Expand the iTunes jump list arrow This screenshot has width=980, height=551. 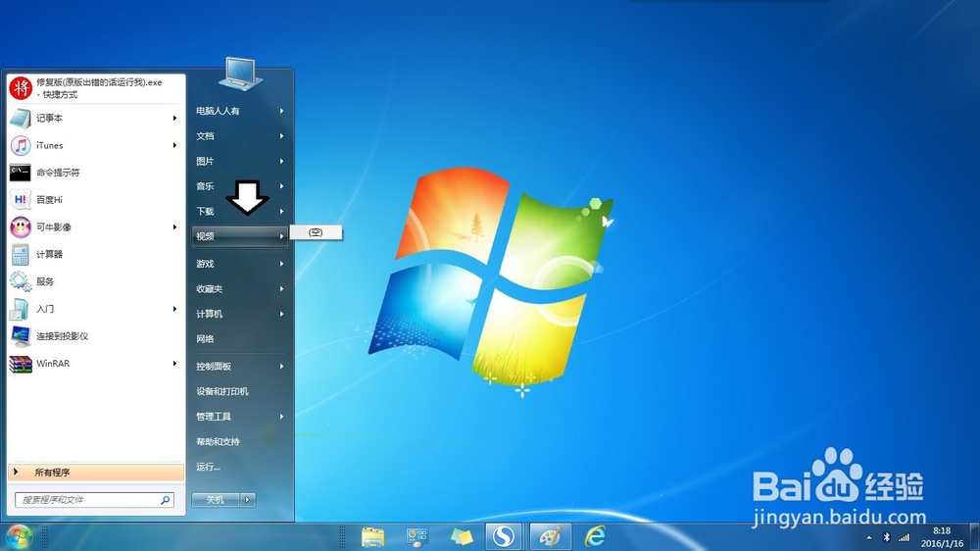(x=174, y=145)
